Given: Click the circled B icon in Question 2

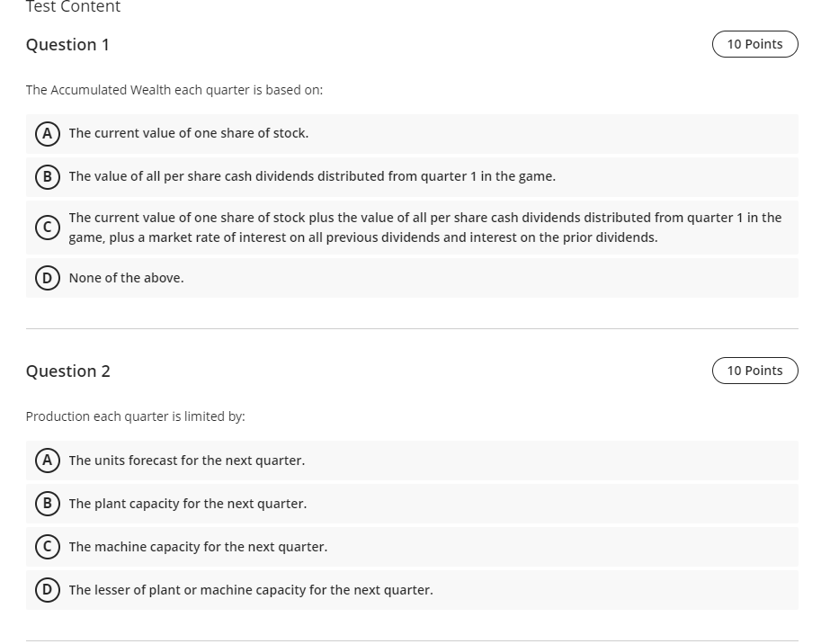Looking at the screenshot, I should (47, 503).
